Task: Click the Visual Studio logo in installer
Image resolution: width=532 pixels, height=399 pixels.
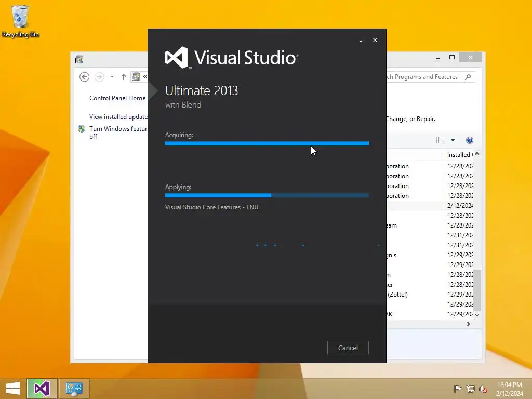Action: pos(231,58)
